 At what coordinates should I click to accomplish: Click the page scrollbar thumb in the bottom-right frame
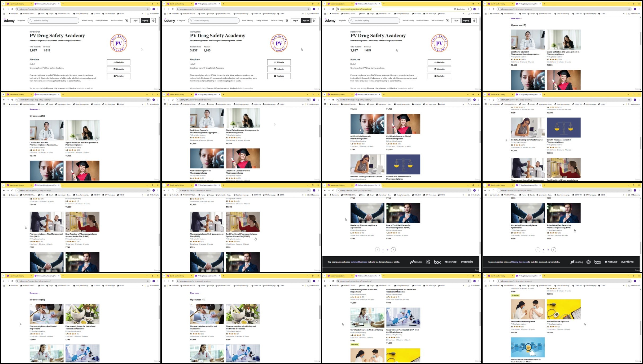641,327
